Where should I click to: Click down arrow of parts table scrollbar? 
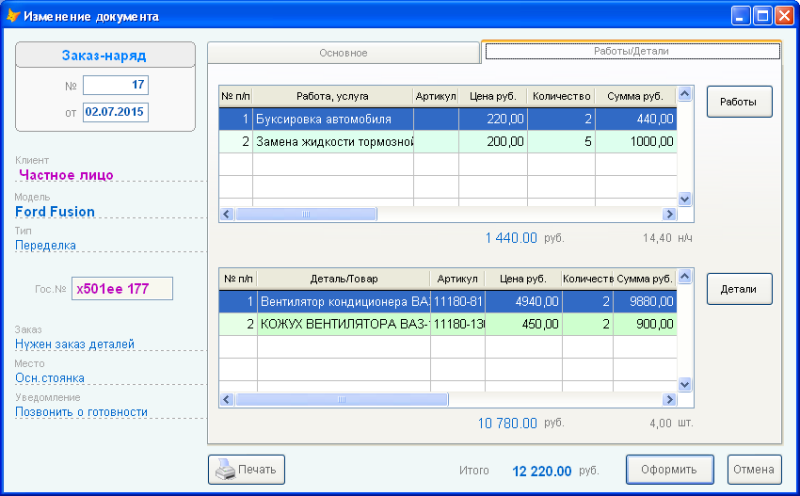(x=685, y=384)
